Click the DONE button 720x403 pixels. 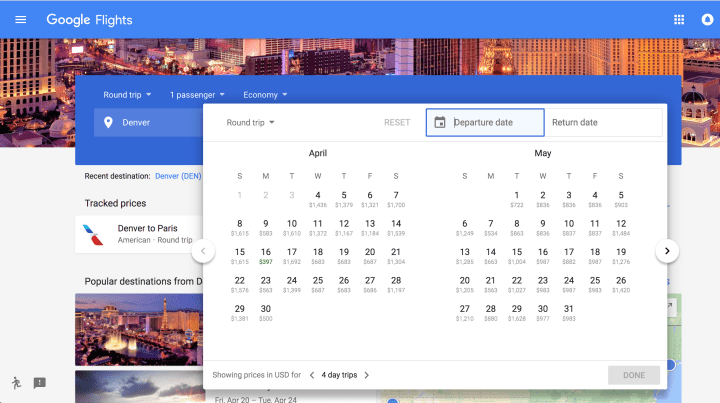634,375
